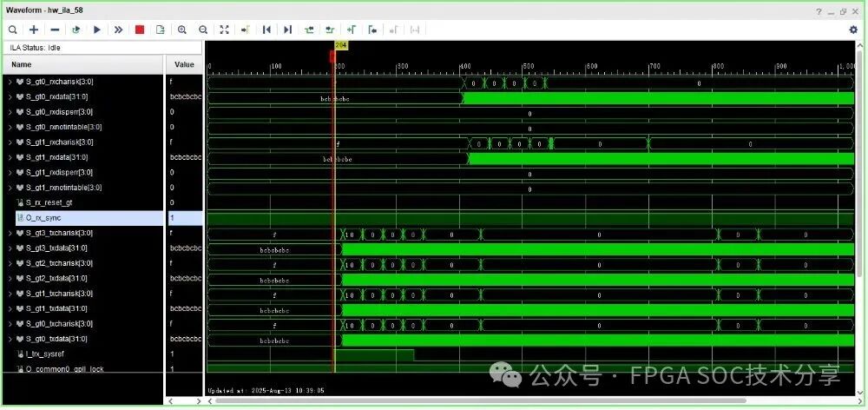Screen dimensions: 868x410
Task: Click the 500 tick on time ruler
Action: 528,66
